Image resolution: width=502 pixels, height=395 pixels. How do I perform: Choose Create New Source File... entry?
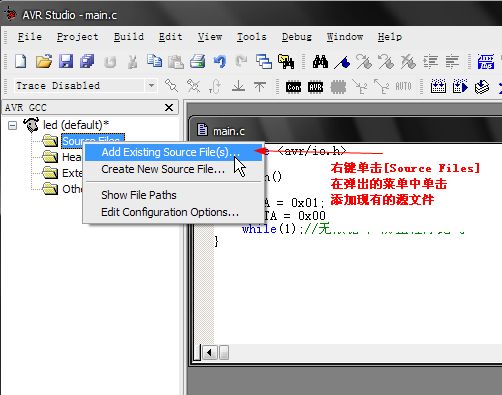tap(173, 169)
